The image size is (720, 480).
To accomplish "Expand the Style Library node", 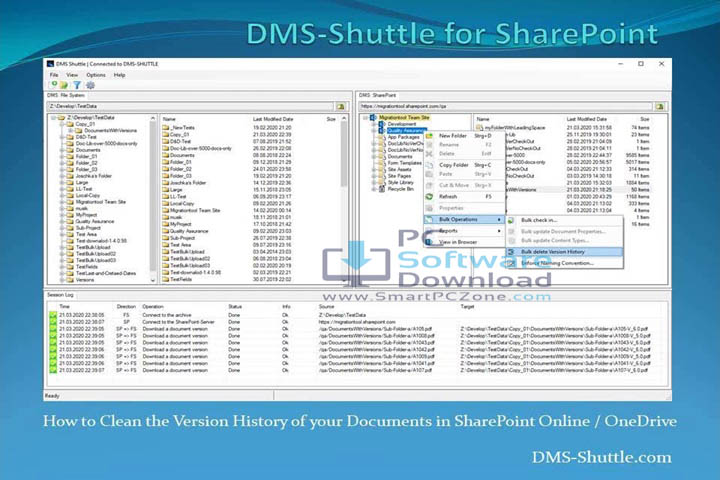I will point(374,182).
